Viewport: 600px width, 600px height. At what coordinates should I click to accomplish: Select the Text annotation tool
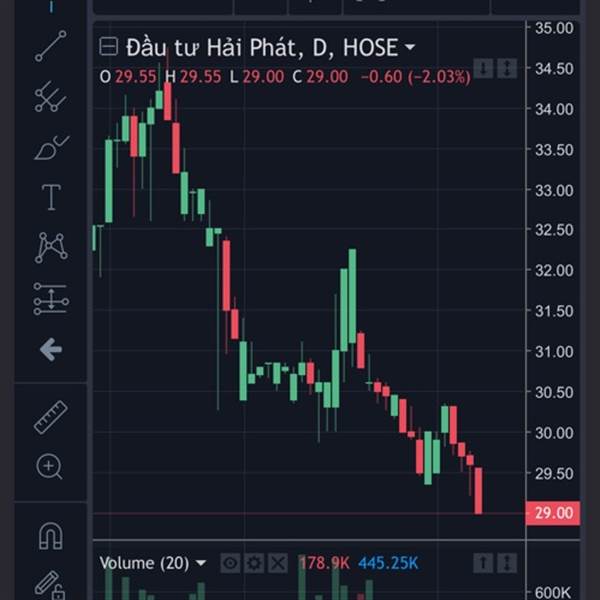[x=51, y=197]
